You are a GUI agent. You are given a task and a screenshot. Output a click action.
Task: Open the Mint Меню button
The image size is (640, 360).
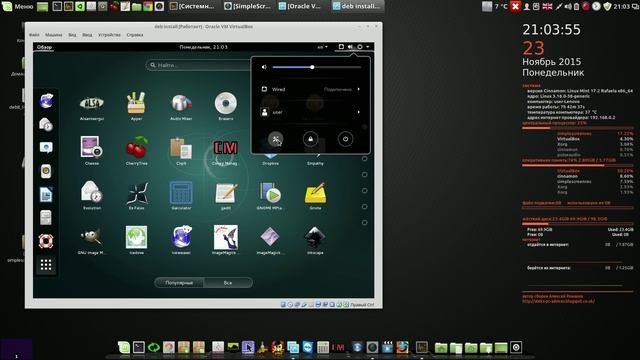(18, 6)
